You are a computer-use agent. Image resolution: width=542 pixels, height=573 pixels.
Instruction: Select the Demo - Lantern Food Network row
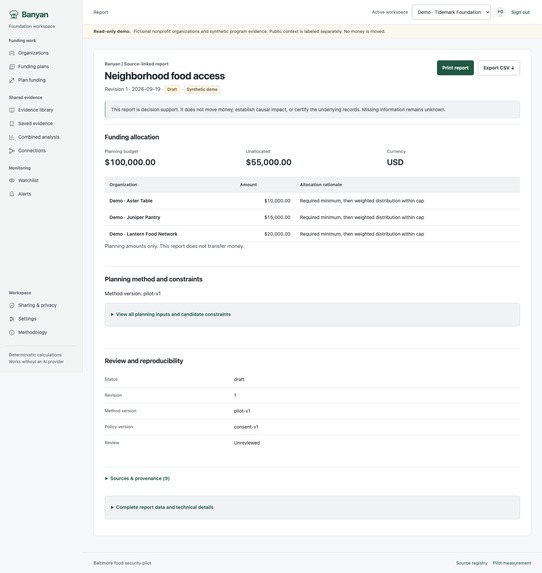point(312,234)
